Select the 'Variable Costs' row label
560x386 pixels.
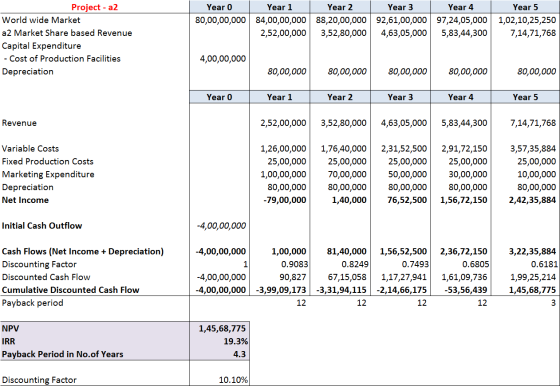point(30,149)
